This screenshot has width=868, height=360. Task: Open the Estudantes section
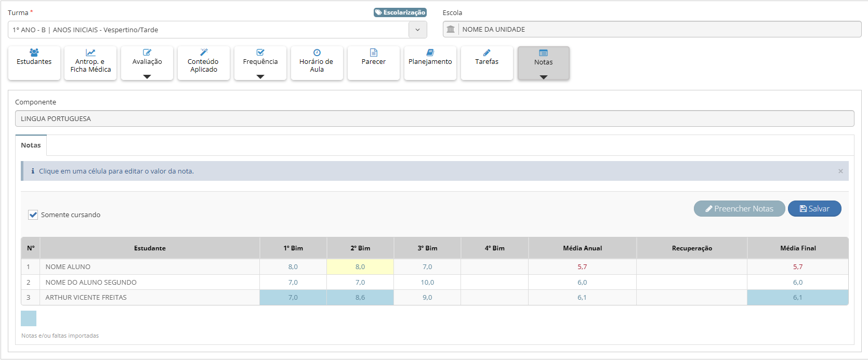pyautogui.click(x=34, y=63)
